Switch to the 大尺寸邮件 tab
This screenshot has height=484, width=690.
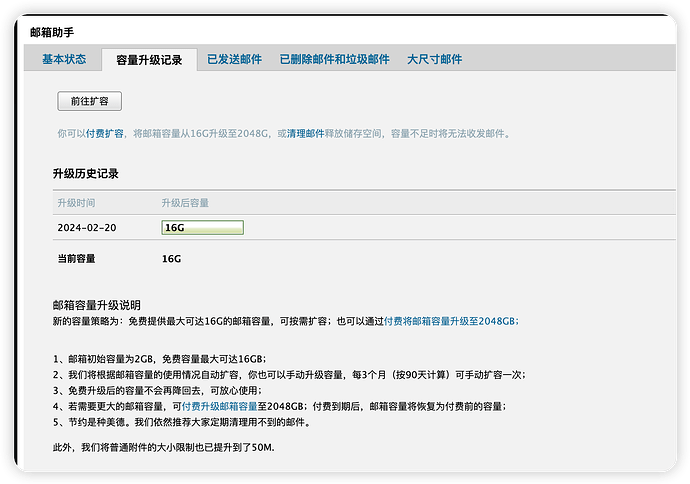[434, 59]
